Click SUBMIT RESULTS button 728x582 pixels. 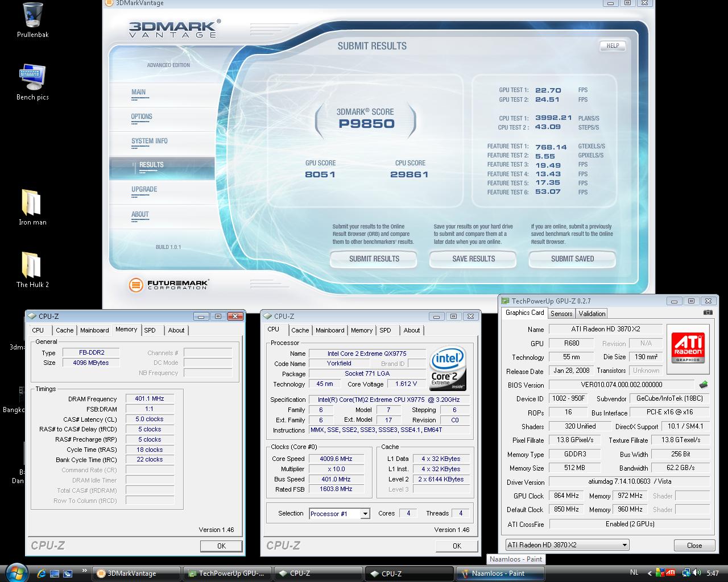pyautogui.click(x=374, y=259)
